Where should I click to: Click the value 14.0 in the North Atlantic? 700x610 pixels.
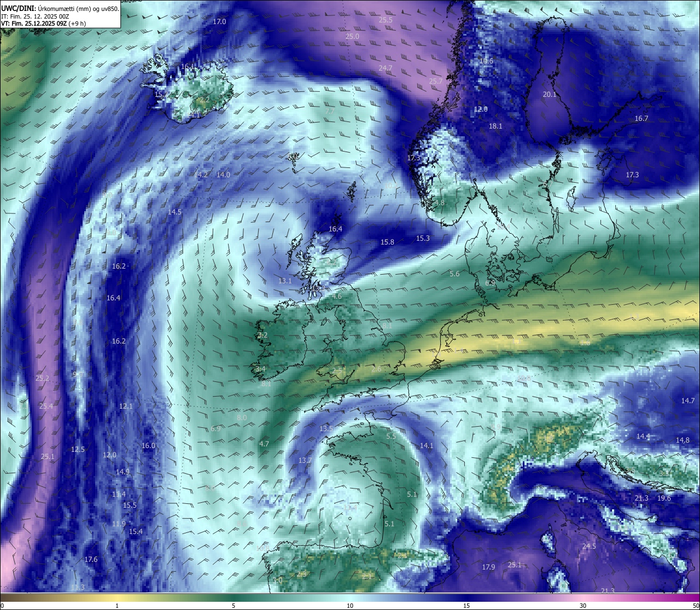(223, 175)
